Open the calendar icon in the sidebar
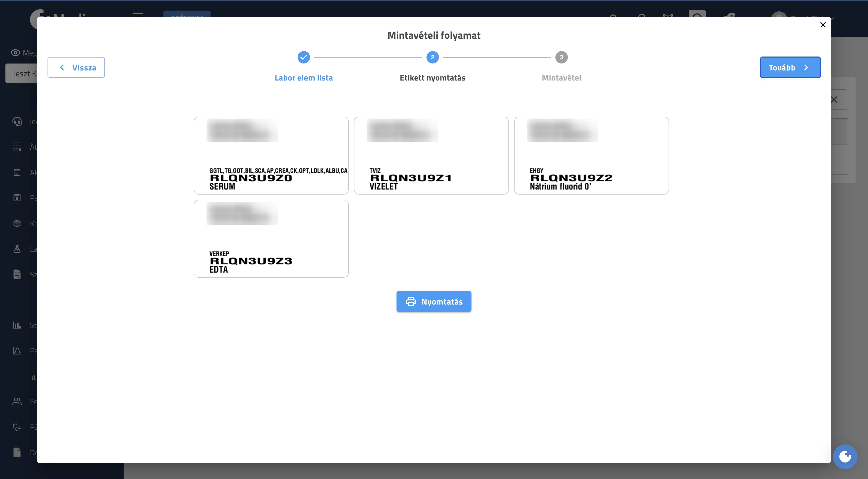868x479 pixels. coord(17,172)
